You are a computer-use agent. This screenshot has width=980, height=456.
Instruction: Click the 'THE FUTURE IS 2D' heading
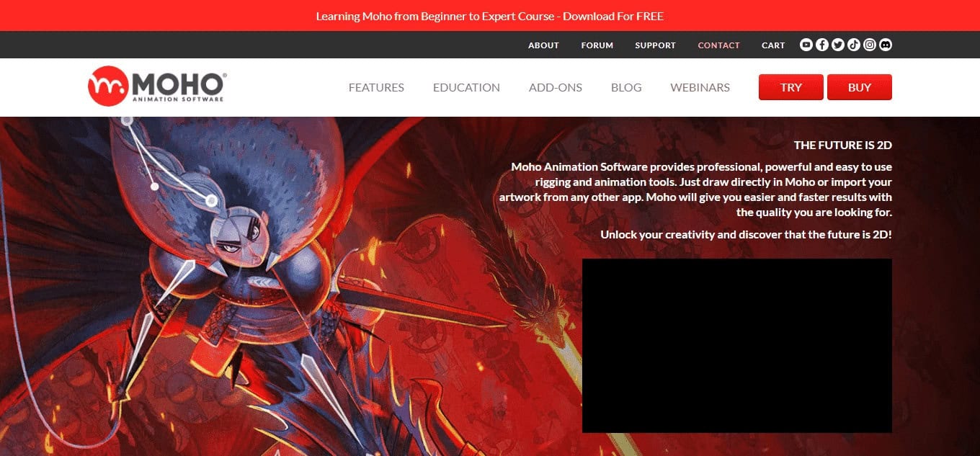(843, 145)
